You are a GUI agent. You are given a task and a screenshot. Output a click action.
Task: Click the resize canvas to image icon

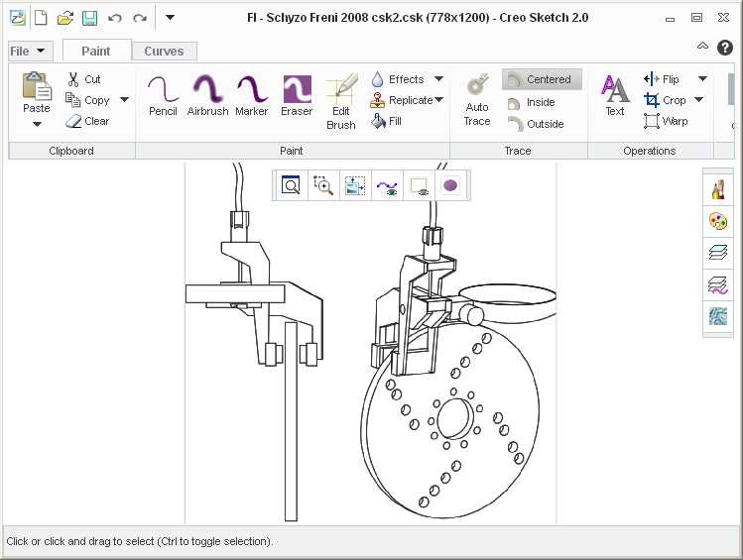coord(355,185)
